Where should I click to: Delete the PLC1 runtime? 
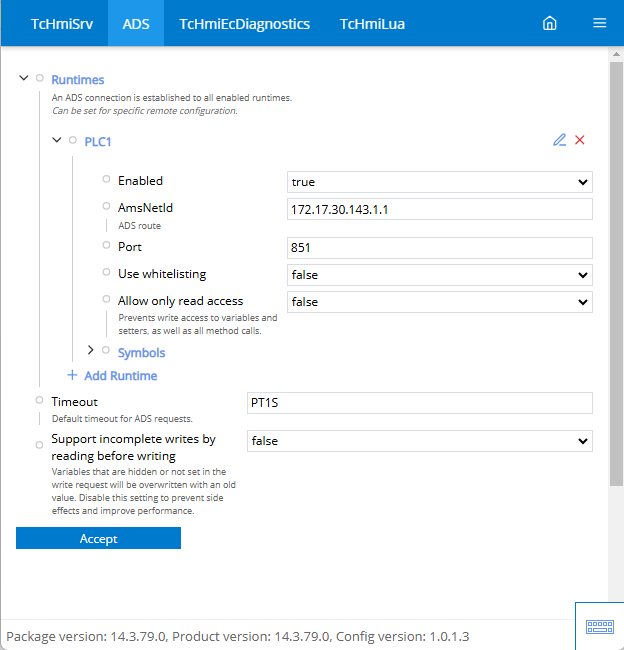coord(580,140)
